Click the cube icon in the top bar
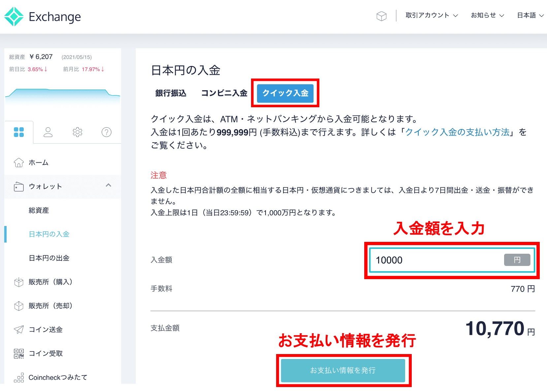547x392 pixels. tap(381, 16)
